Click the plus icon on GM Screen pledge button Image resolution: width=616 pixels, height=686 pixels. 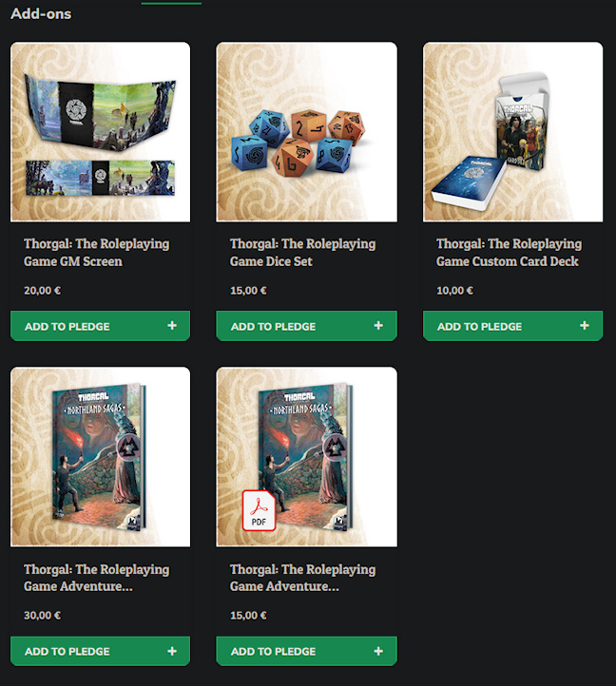(x=172, y=326)
